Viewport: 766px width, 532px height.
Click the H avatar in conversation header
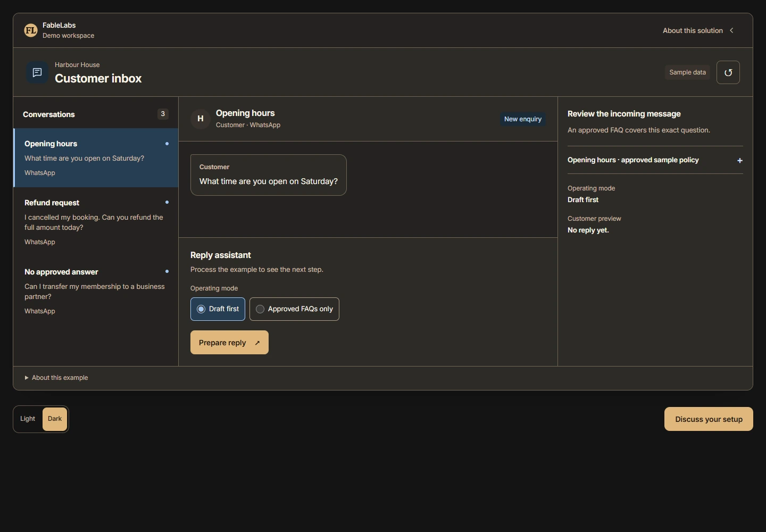tap(201, 119)
